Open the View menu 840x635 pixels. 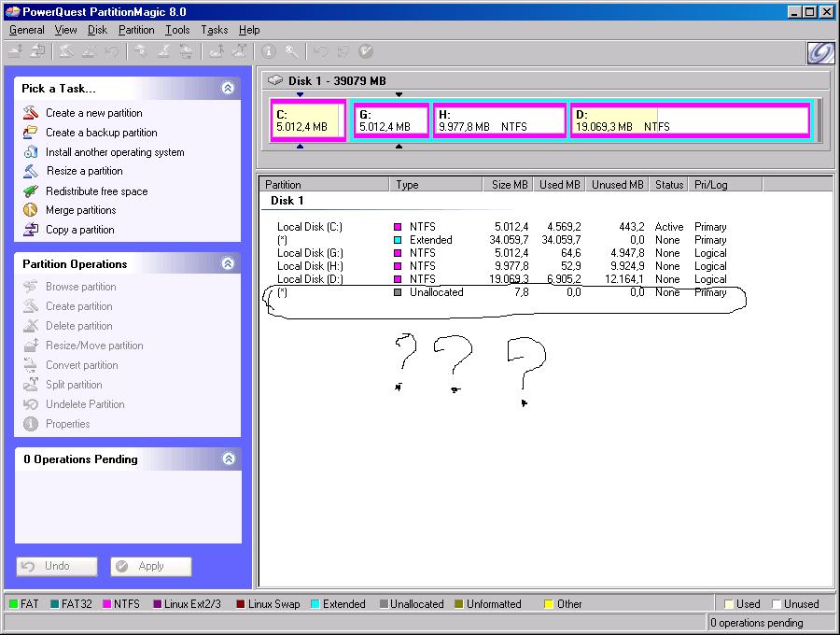[x=66, y=30]
